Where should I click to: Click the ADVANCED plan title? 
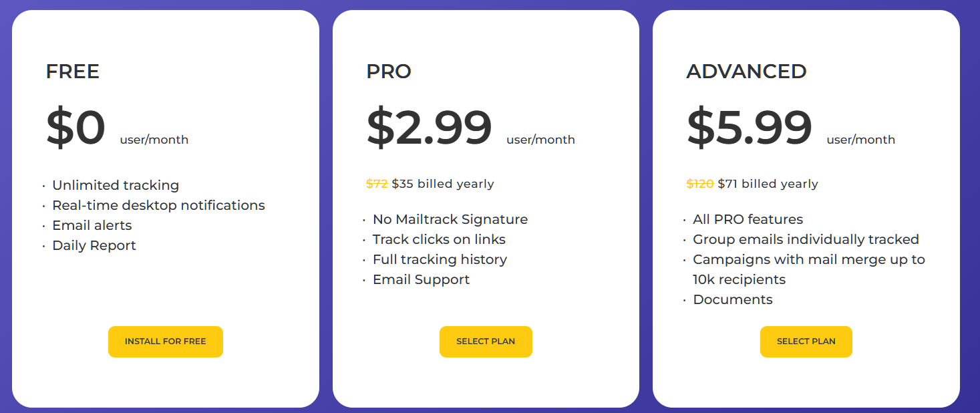pyautogui.click(x=746, y=72)
